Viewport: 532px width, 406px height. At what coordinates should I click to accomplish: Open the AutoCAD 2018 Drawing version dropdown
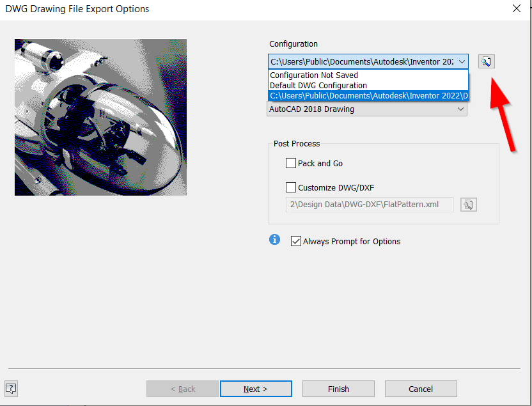pyautogui.click(x=460, y=109)
